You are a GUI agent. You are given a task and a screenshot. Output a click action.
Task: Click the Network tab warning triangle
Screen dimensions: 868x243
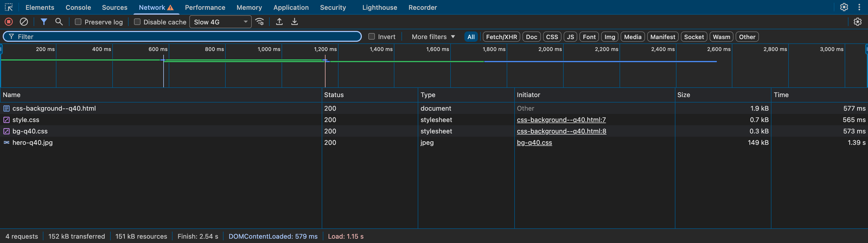pos(171,7)
